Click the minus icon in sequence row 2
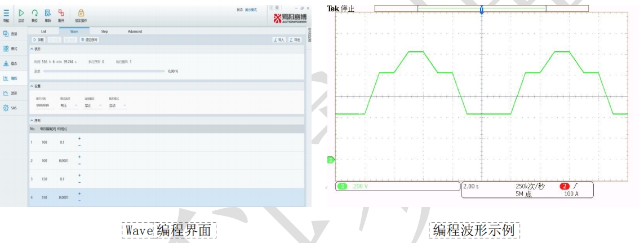This screenshot has width=644, height=243. (x=79, y=164)
